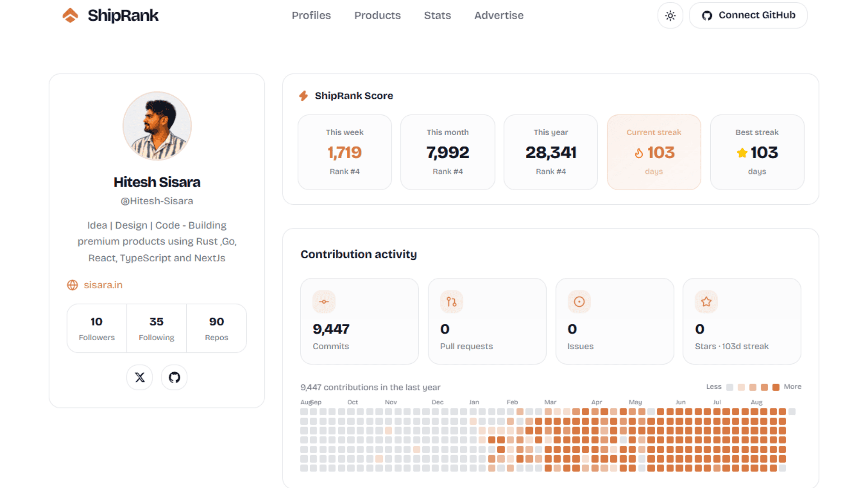Click the Connect GitHub button
This screenshot has height=488, width=868.
click(x=748, y=15)
